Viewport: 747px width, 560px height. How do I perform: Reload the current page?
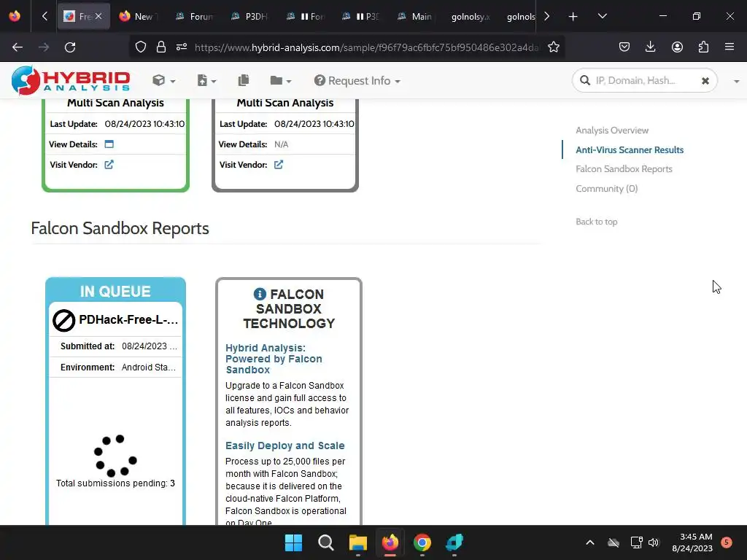pos(70,47)
